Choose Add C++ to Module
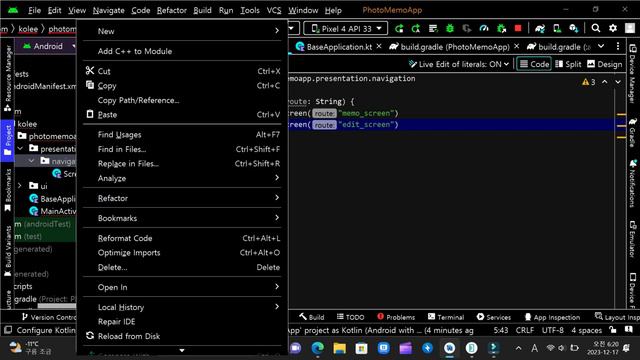This screenshot has height=360, width=640. click(x=182, y=51)
